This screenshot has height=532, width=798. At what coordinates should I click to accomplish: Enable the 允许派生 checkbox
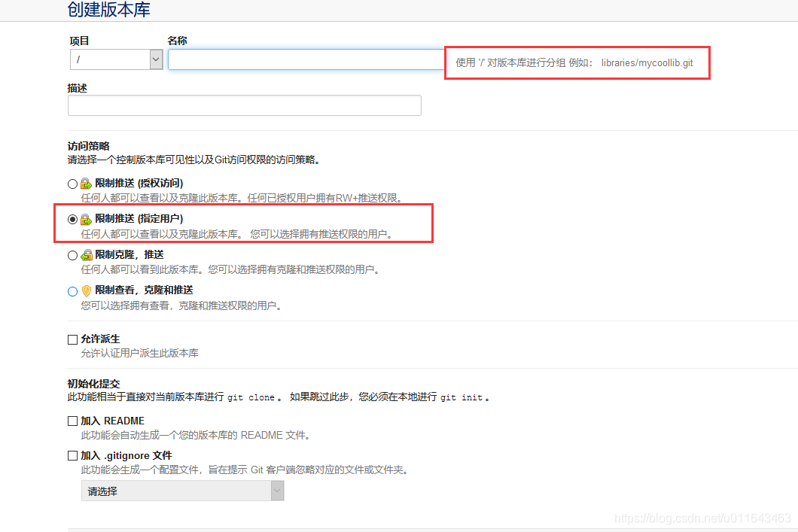coord(72,339)
